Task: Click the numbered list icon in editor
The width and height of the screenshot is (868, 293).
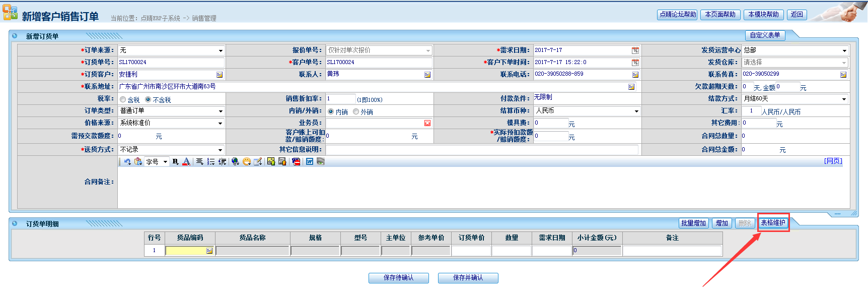Action: click(x=211, y=162)
